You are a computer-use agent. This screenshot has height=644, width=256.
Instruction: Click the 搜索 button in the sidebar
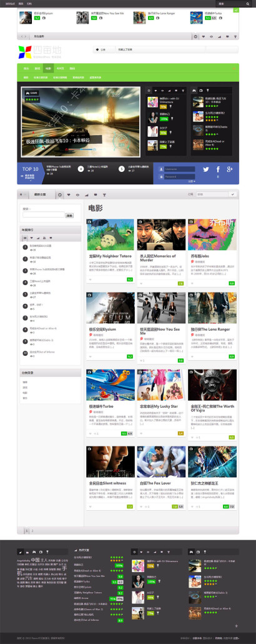70,215
